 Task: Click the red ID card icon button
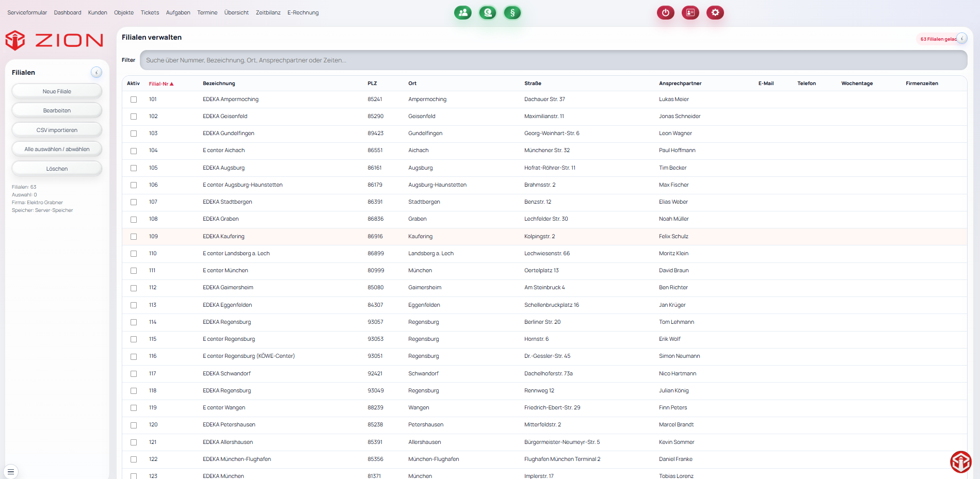coord(690,12)
